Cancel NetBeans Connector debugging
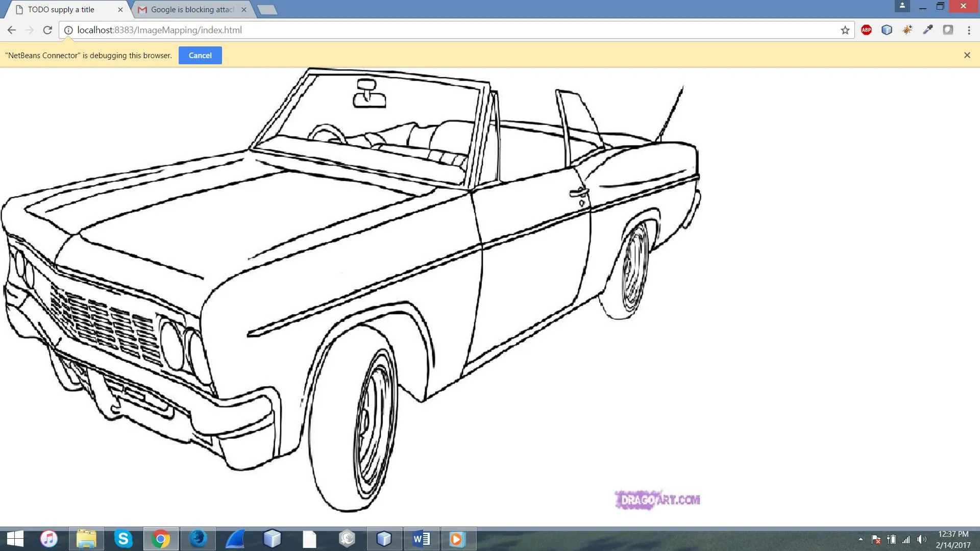The width and height of the screenshot is (980, 551). [200, 56]
